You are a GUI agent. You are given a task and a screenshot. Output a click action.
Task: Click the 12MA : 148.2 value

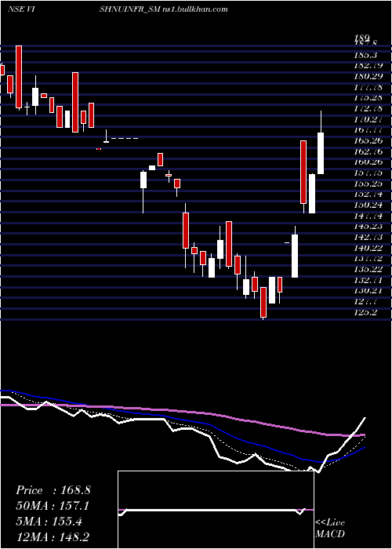pos(54,536)
